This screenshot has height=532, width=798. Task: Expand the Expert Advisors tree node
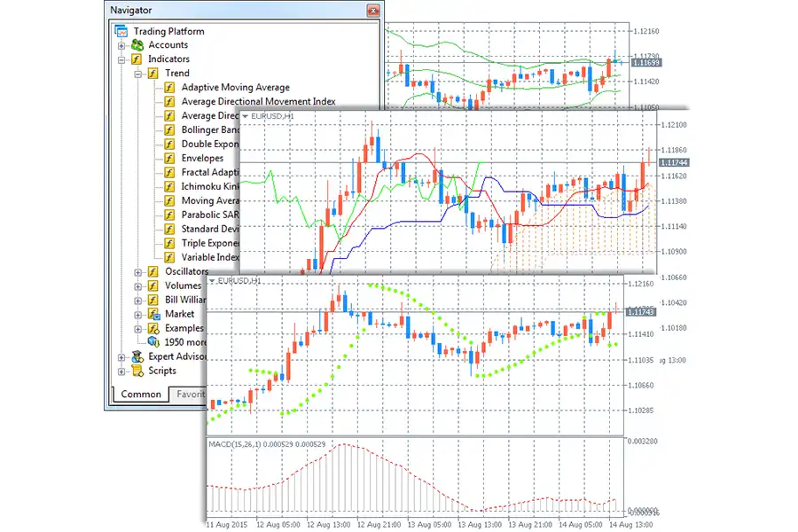(121, 357)
